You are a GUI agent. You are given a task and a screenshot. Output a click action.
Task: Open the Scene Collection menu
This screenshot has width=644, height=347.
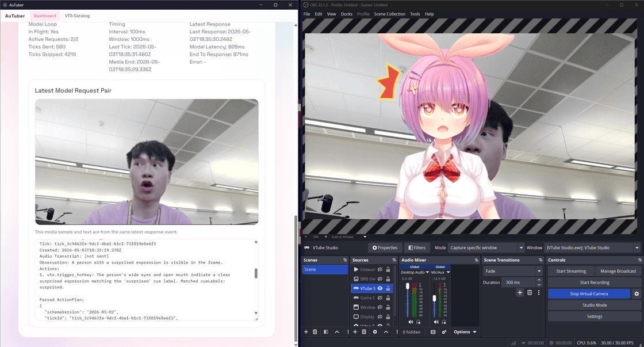click(x=389, y=14)
